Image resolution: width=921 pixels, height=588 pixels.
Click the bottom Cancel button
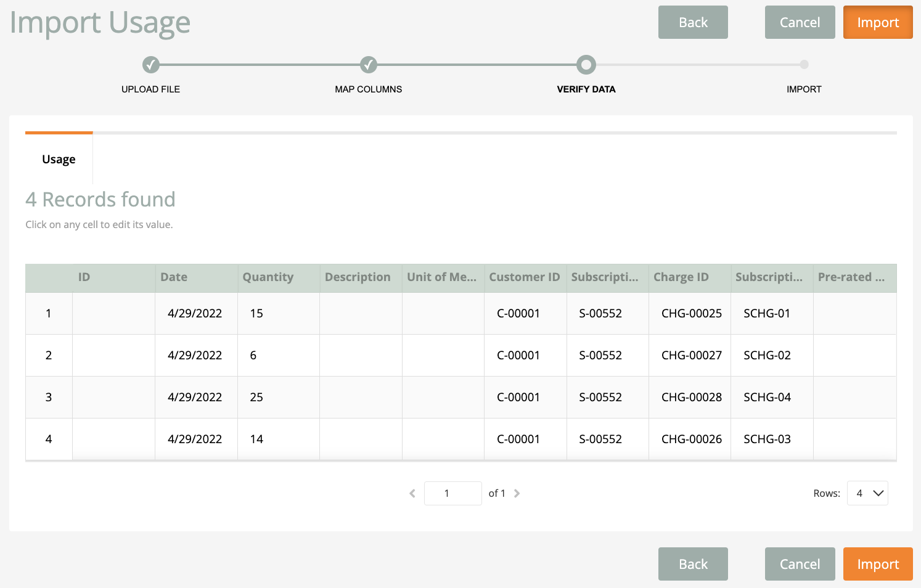[800, 564]
